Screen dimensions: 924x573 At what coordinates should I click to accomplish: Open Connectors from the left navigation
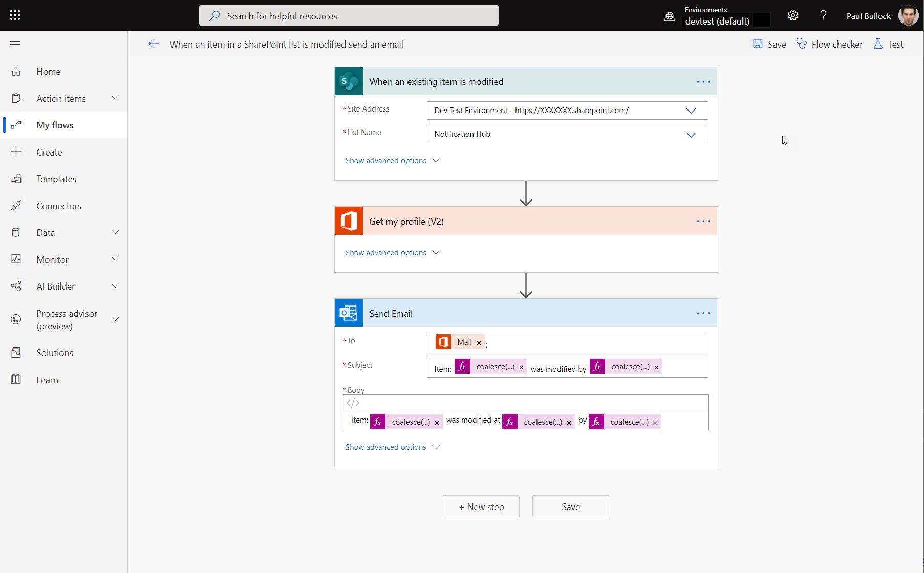click(59, 206)
